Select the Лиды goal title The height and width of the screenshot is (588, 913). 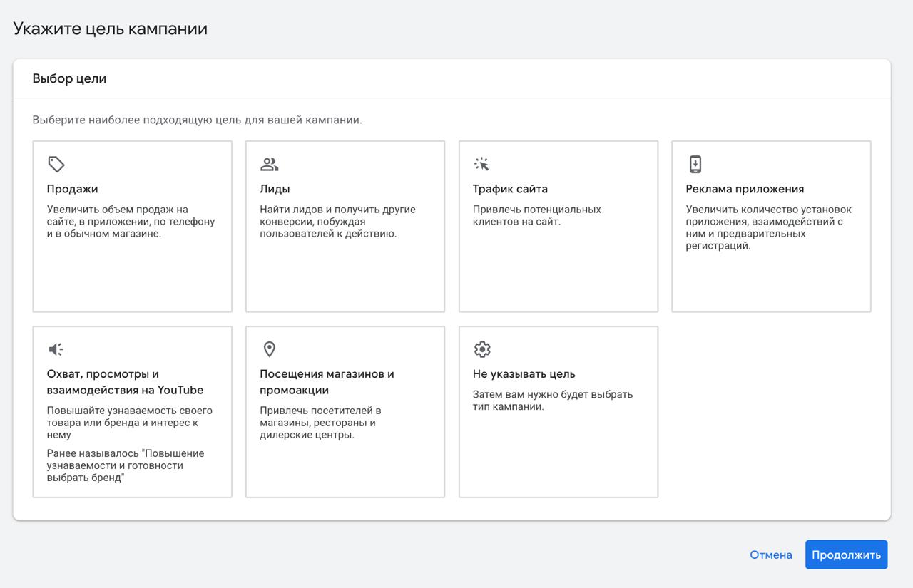pos(275,189)
